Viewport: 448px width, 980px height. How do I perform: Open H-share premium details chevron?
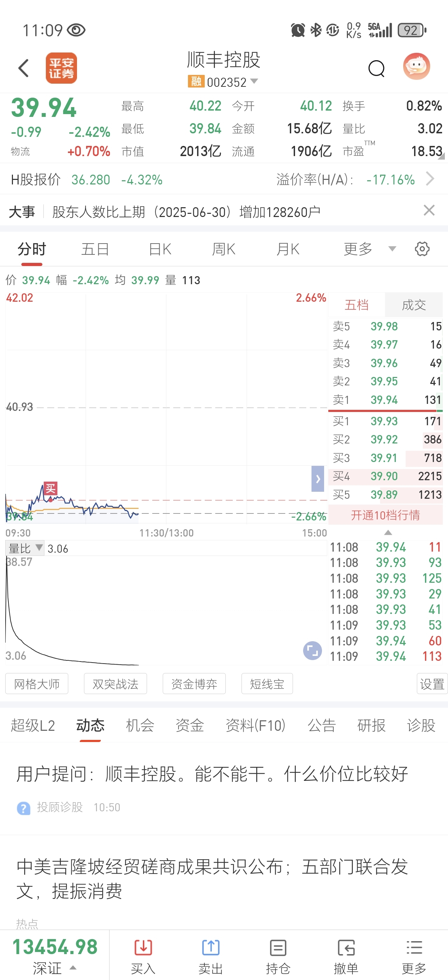coord(430,179)
